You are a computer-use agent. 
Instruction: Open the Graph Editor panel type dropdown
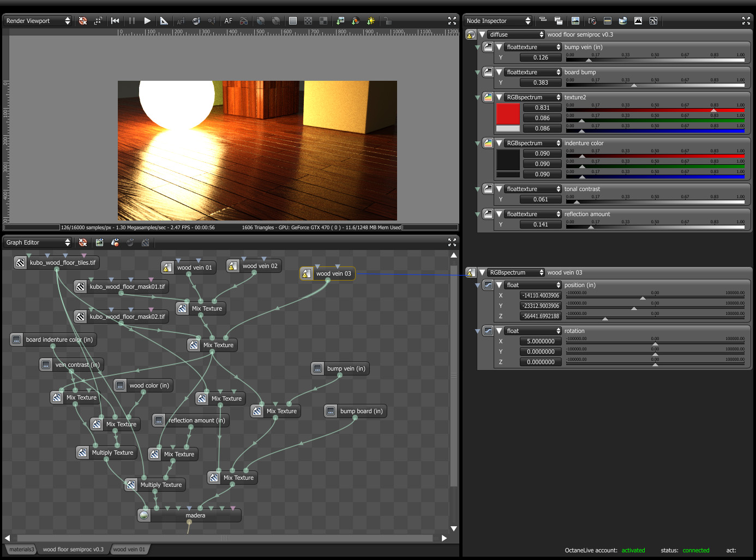click(38, 242)
